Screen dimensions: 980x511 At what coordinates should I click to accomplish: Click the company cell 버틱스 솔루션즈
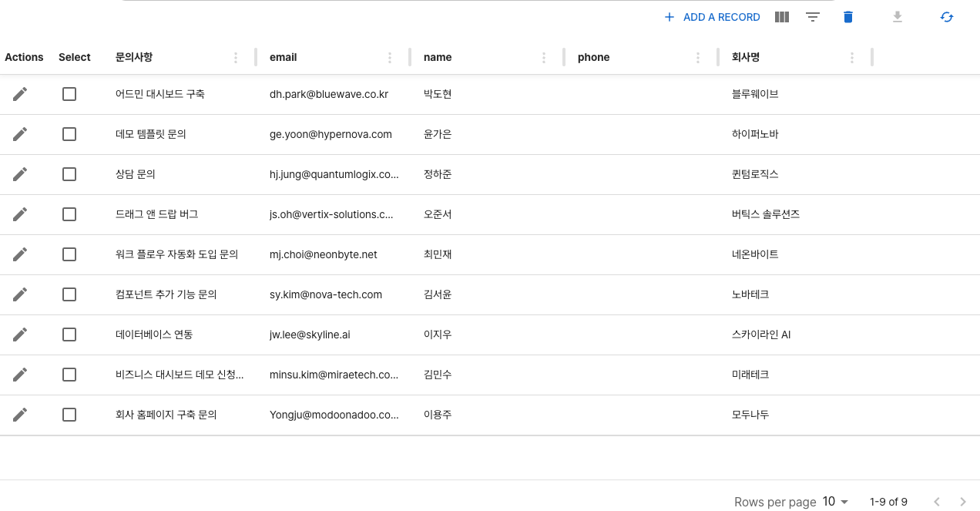point(766,214)
